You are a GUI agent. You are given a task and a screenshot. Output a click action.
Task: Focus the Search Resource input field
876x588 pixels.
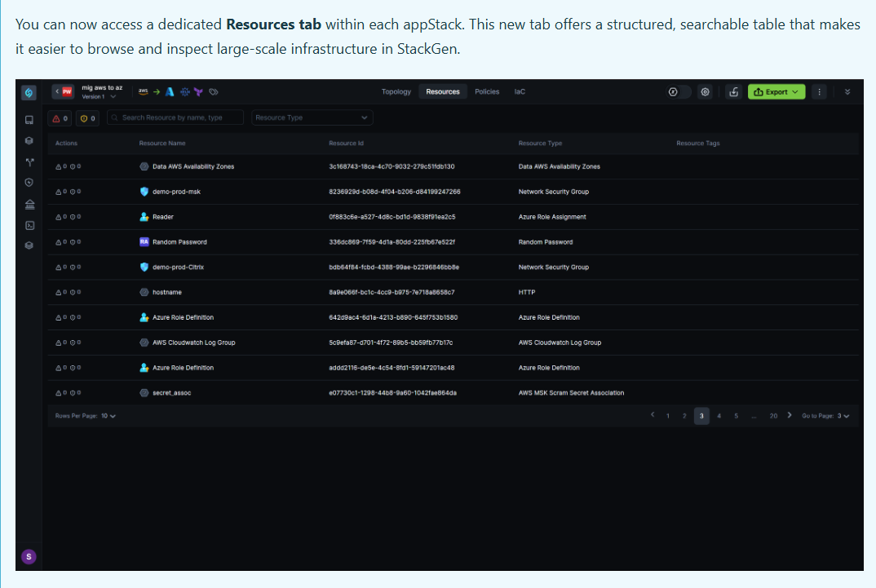click(175, 117)
